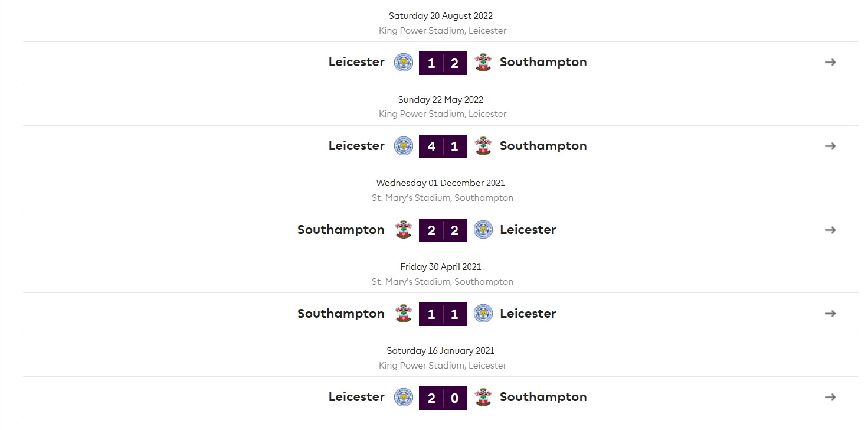Select Leicester name in the 2-0 match
The width and height of the screenshot is (868, 430).
point(356,397)
